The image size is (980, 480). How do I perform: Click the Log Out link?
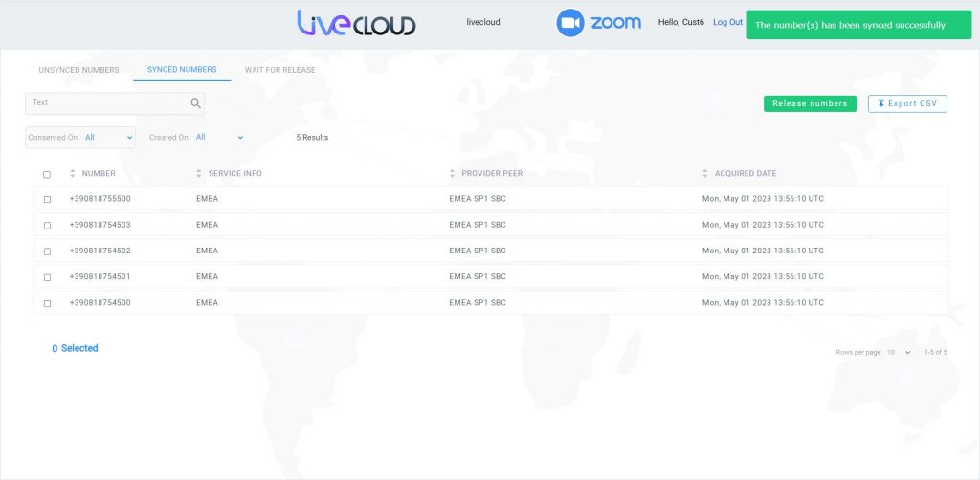tap(727, 22)
